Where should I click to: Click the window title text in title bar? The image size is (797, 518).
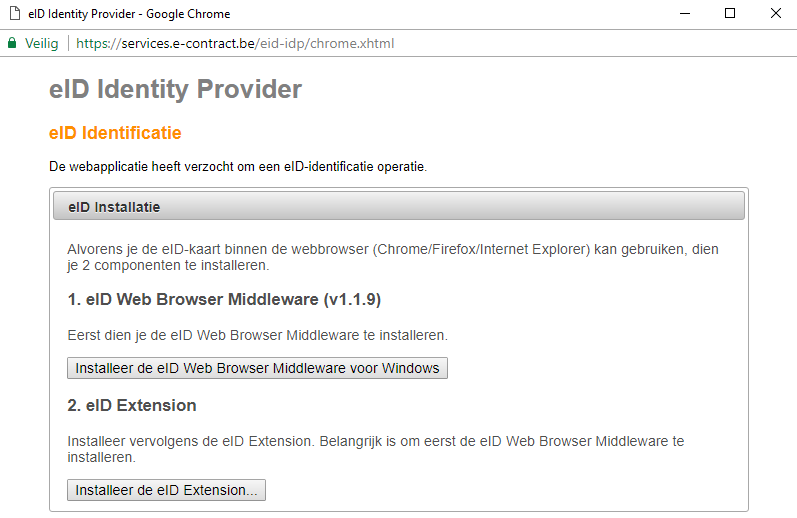(x=129, y=14)
